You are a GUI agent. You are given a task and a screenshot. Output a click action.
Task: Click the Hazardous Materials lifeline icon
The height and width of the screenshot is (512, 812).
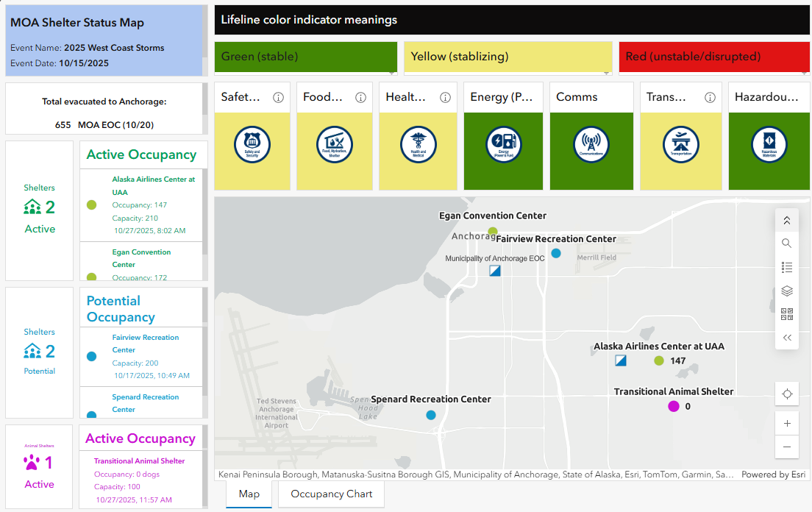[769, 144]
